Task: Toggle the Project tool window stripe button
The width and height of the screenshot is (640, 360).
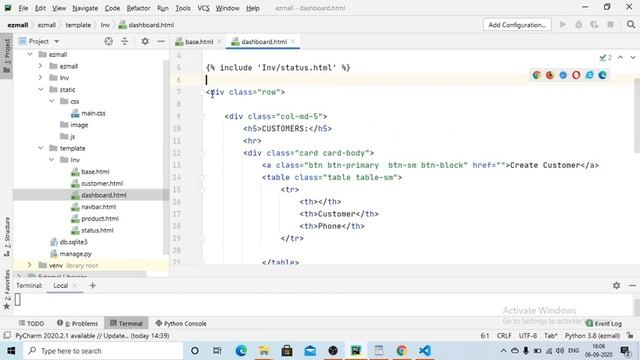Action: pos(7,56)
